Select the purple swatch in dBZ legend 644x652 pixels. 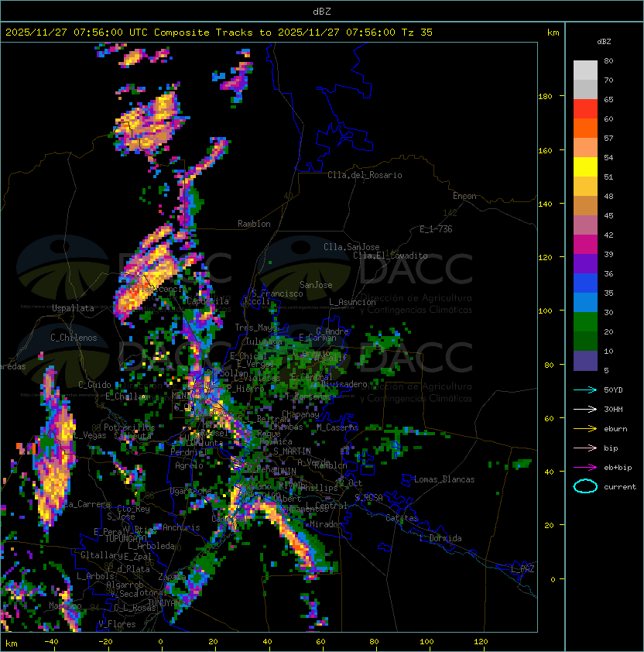pyautogui.click(x=585, y=263)
